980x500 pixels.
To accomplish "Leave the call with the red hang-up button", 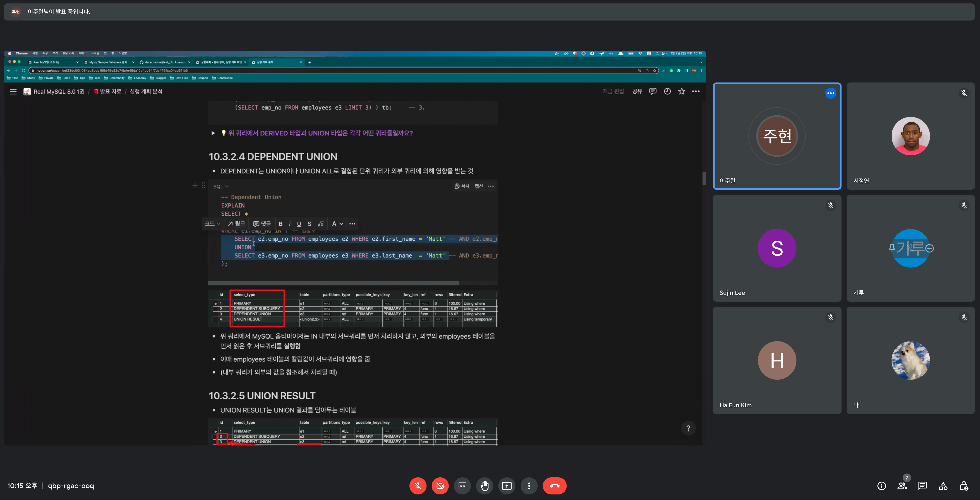I will (x=554, y=485).
